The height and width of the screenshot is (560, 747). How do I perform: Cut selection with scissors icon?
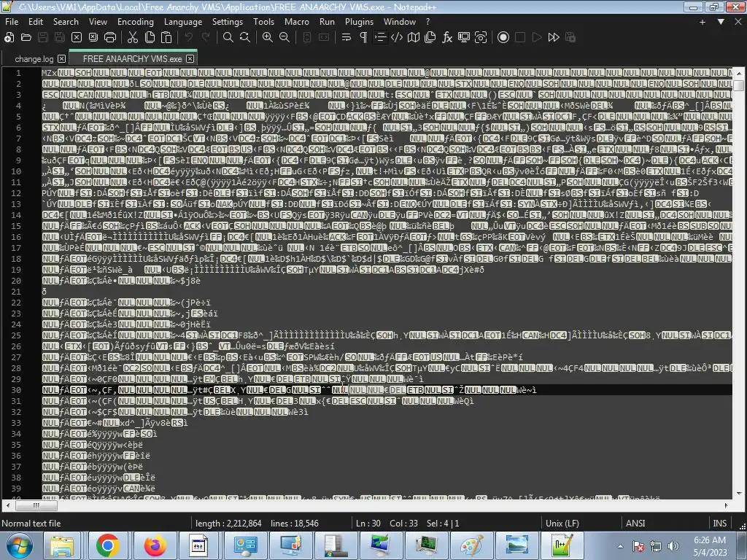coord(133,38)
